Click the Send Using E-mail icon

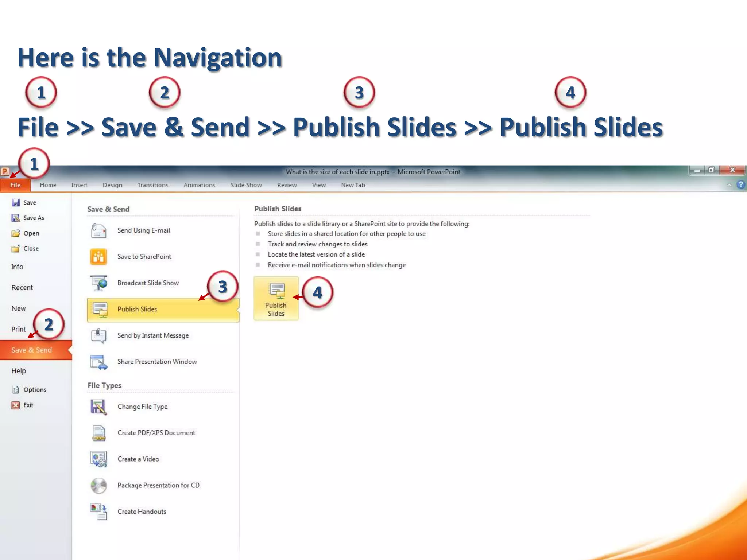coord(98,231)
